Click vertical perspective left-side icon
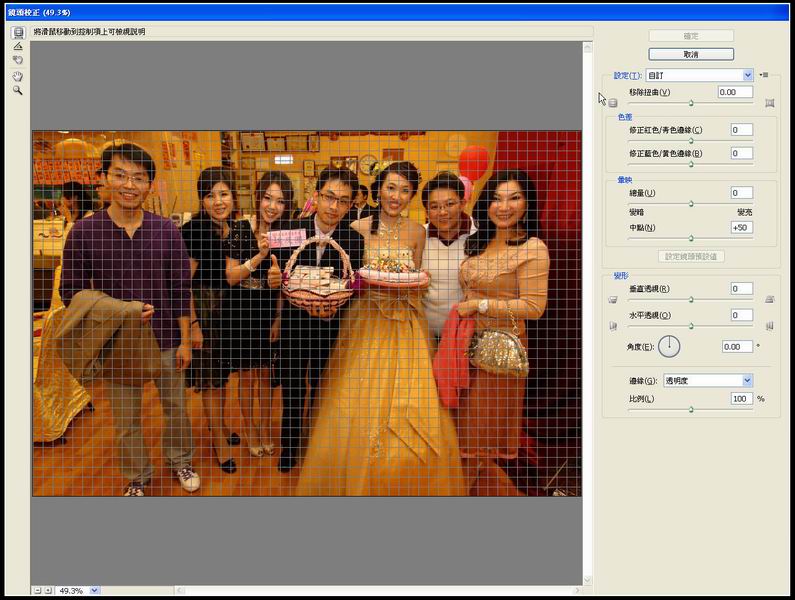The height and width of the screenshot is (600, 795). coord(613,300)
